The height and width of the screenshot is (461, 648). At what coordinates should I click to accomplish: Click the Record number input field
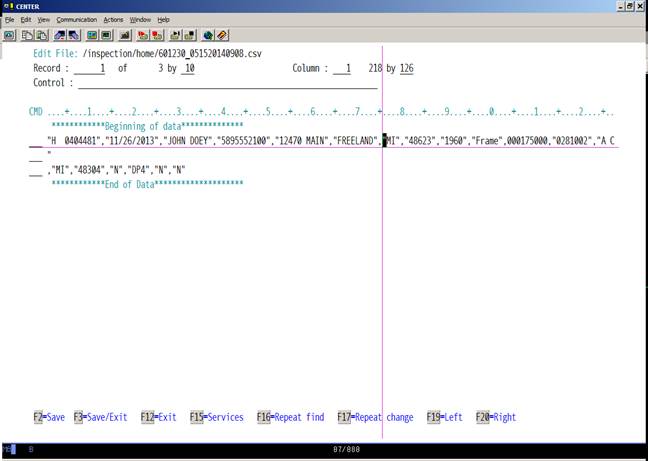coord(89,69)
